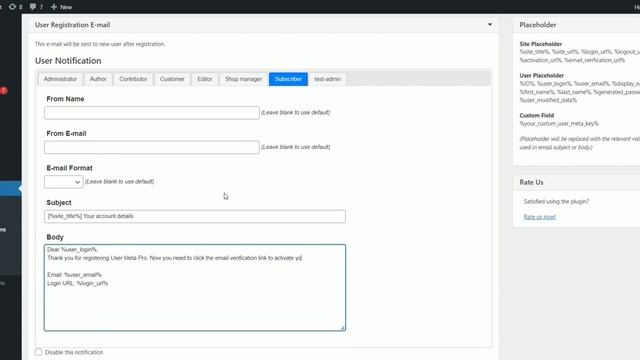640x360 pixels.
Task: Click the Rate us now link
Action: (x=540, y=217)
